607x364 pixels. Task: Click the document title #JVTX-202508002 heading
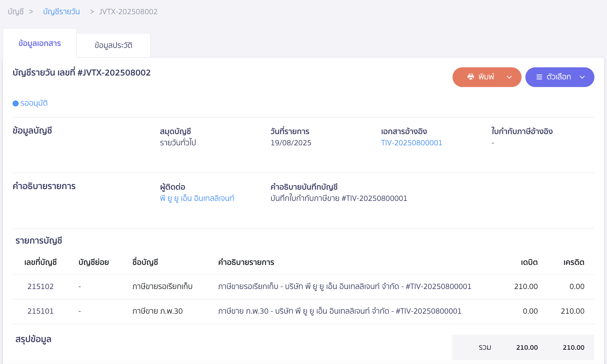(82, 73)
